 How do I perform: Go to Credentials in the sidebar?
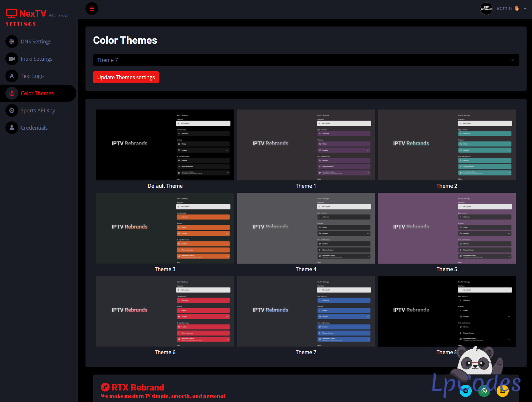tap(34, 128)
